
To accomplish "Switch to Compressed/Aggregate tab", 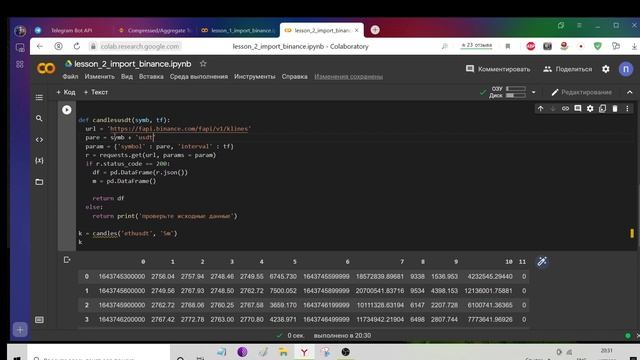I will (155, 30).
